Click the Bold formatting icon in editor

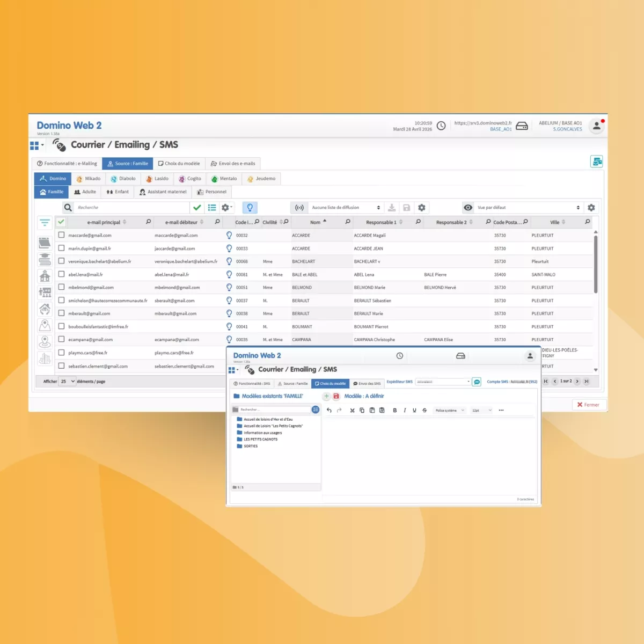point(395,411)
